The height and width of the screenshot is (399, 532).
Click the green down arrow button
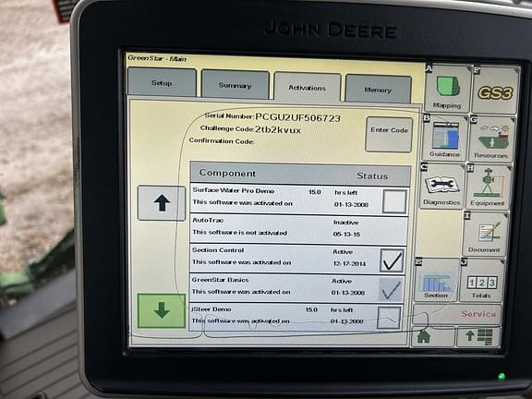(x=162, y=310)
